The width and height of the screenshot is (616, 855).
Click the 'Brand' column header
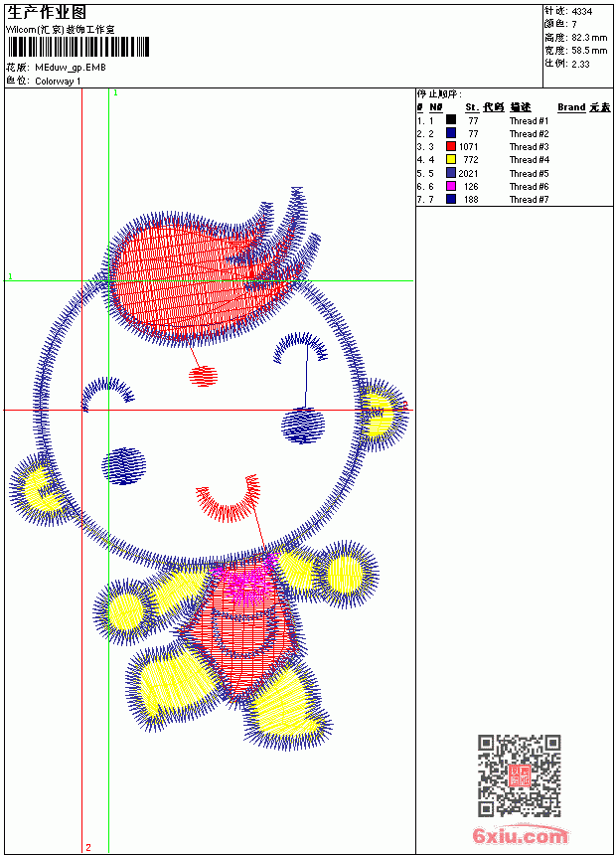click(571, 107)
